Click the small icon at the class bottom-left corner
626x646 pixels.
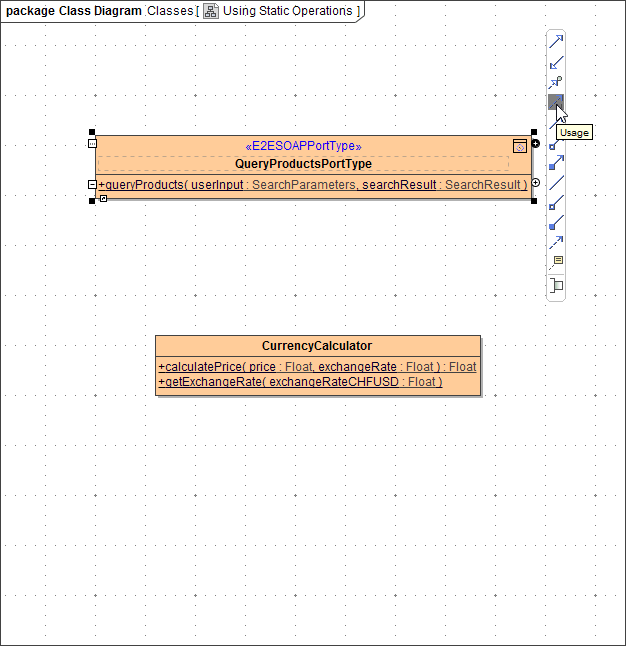(x=103, y=199)
